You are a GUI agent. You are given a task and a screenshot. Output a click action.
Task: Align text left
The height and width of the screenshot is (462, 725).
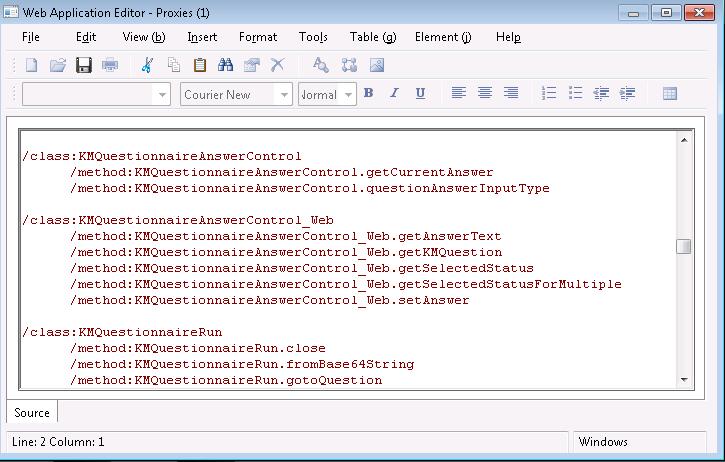pyautogui.click(x=458, y=93)
